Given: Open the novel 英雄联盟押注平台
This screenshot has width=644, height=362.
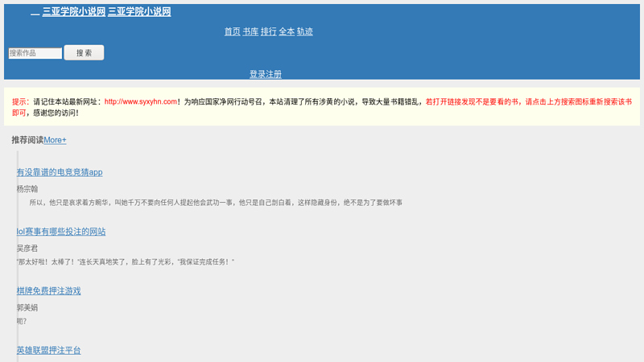Looking at the screenshot, I should tap(48, 351).
